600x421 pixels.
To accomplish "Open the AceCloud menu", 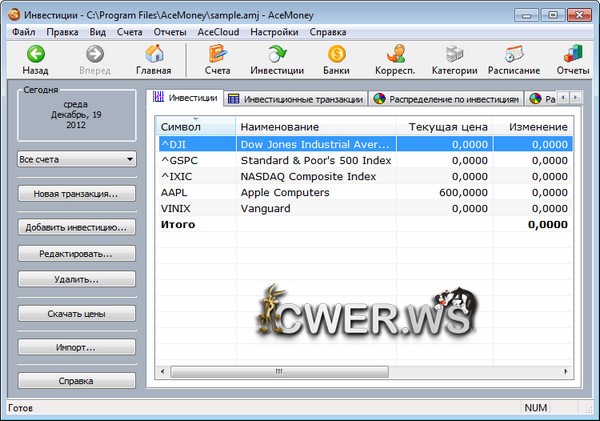I will click(x=218, y=32).
